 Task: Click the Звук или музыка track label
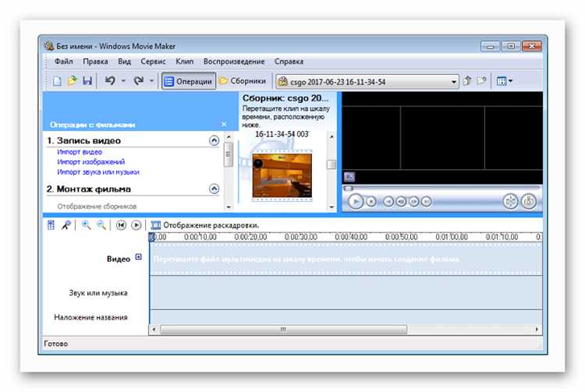click(x=98, y=293)
